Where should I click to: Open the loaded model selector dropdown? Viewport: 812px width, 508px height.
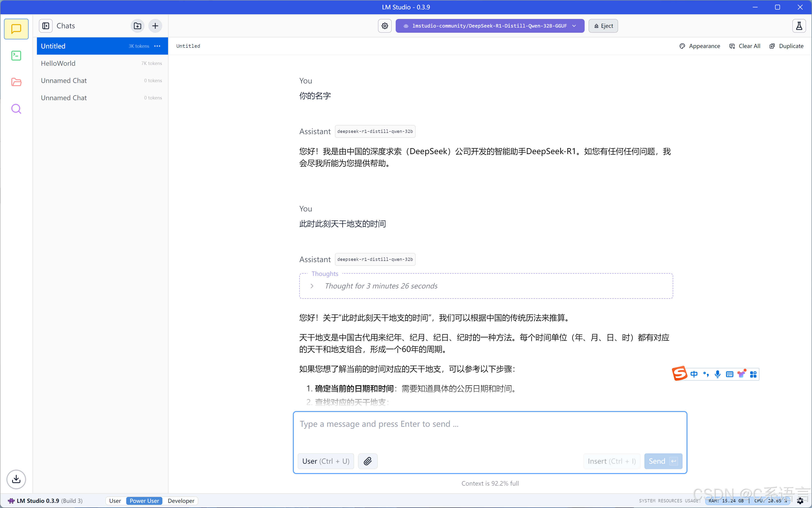coord(490,26)
